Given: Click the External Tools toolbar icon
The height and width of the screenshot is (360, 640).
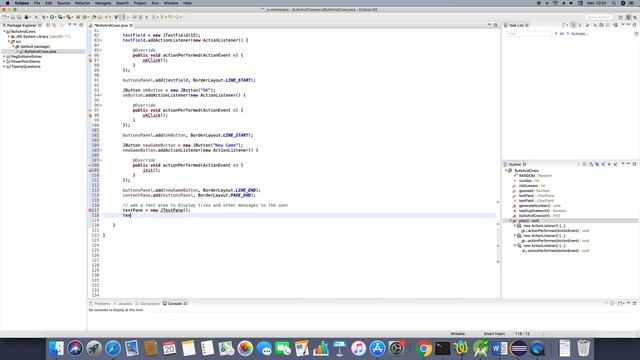Looking at the screenshot, I should coord(69,17).
